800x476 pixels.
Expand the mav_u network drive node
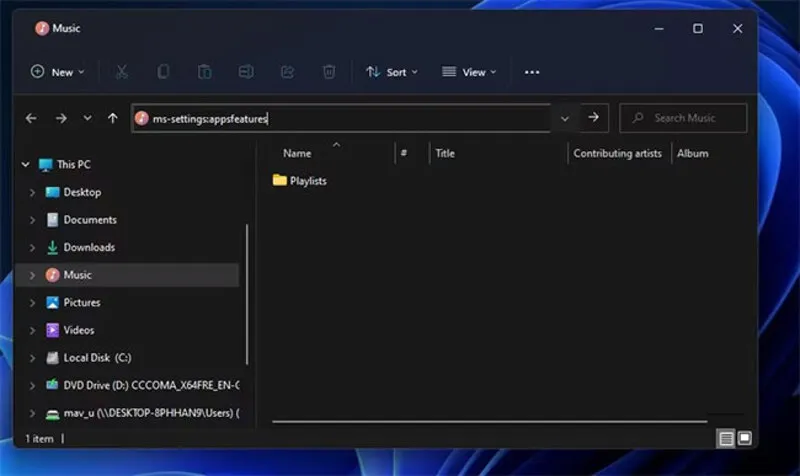(32, 413)
